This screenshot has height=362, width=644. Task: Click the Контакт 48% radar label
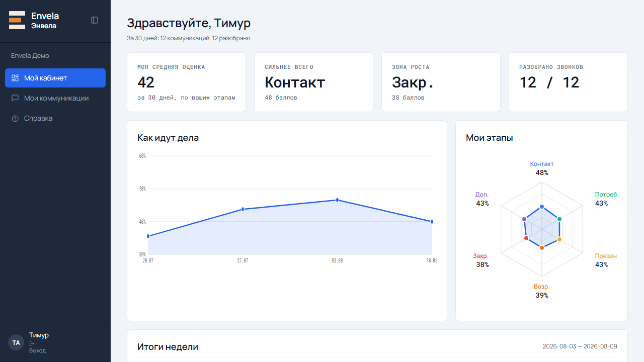click(542, 168)
